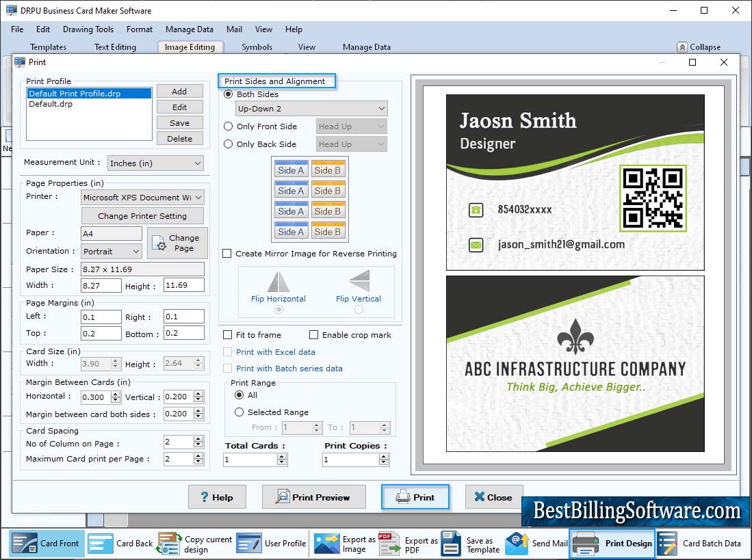Select the All print range radio
Screen dimensions: 752x560
239,395
